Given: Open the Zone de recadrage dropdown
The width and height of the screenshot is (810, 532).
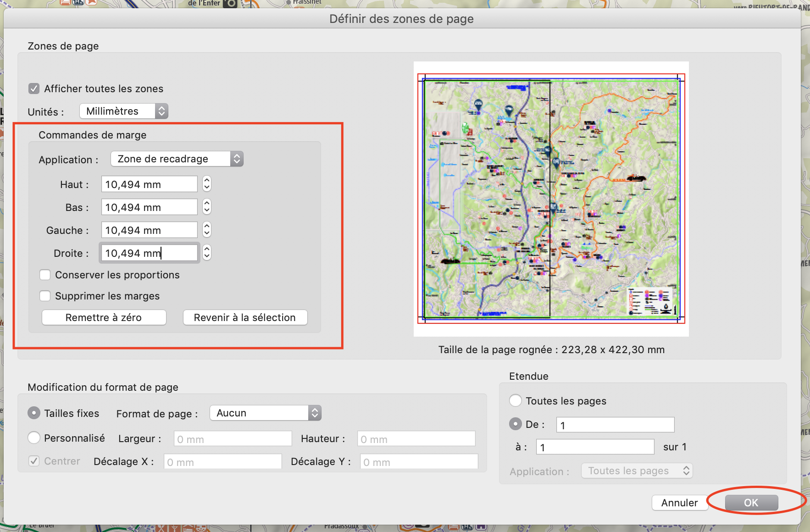Looking at the screenshot, I should click(x=177, y=159).
